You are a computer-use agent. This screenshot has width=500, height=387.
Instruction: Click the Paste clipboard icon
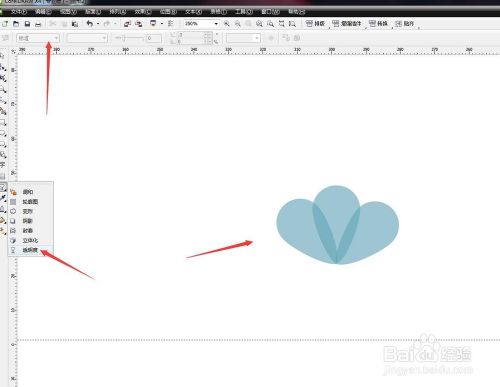click(x=75, y=24)
